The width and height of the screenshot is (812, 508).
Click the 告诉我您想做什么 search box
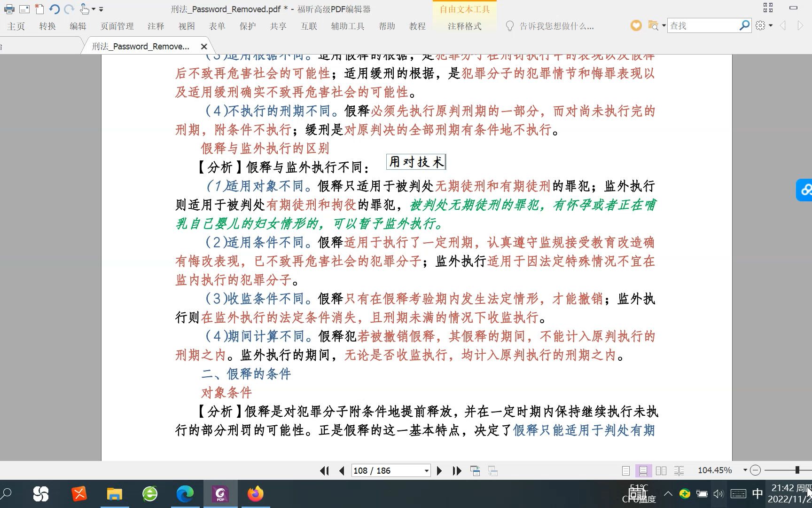tap(557, 26)
